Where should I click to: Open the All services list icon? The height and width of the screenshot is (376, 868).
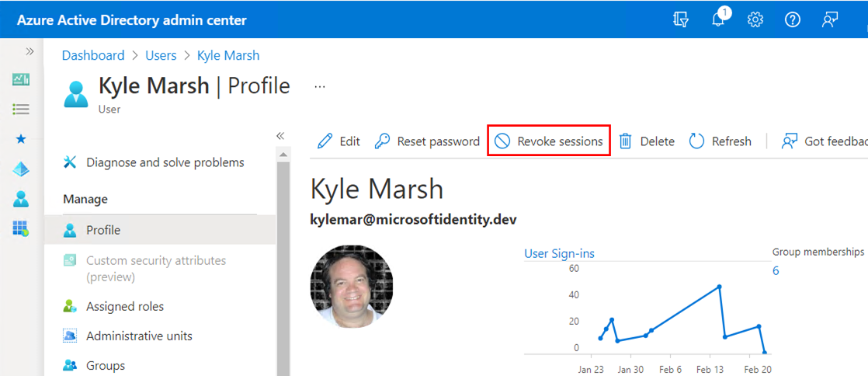coord(21,109)
